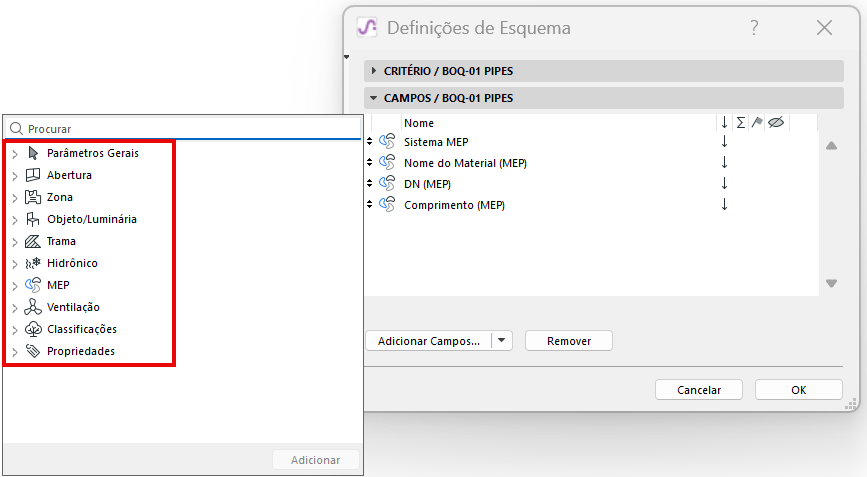Click the MEP icon beside Sistema MEP
The image size is (867, 477).
tap(387, 141)
